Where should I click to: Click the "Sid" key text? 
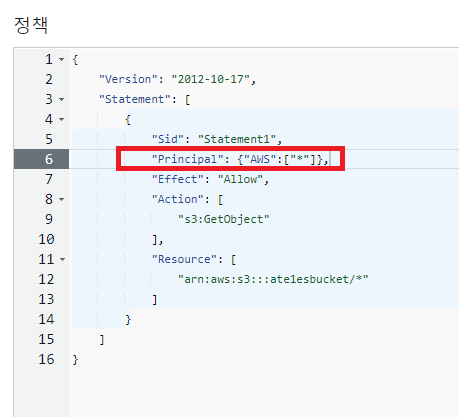point(168,139)
